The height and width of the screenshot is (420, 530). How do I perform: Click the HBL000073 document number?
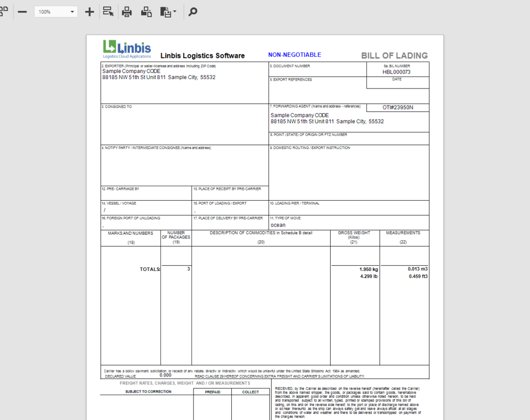[397, 73]
